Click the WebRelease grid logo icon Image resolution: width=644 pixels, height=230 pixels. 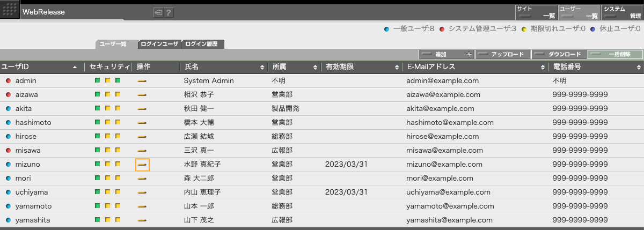pos(10,10)
